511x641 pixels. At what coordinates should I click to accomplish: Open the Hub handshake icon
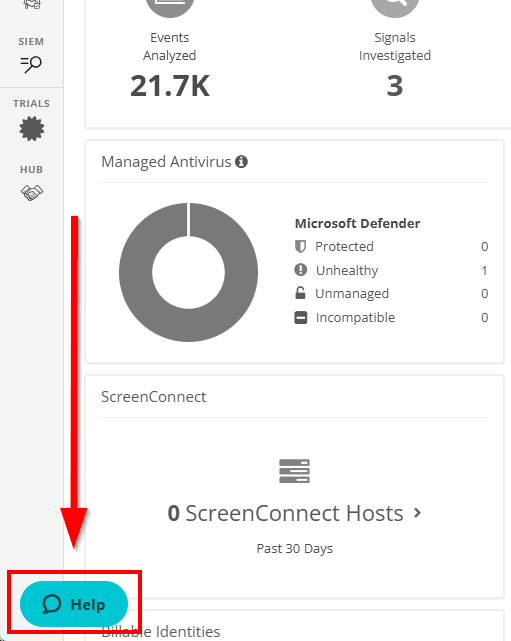(31, 193)
